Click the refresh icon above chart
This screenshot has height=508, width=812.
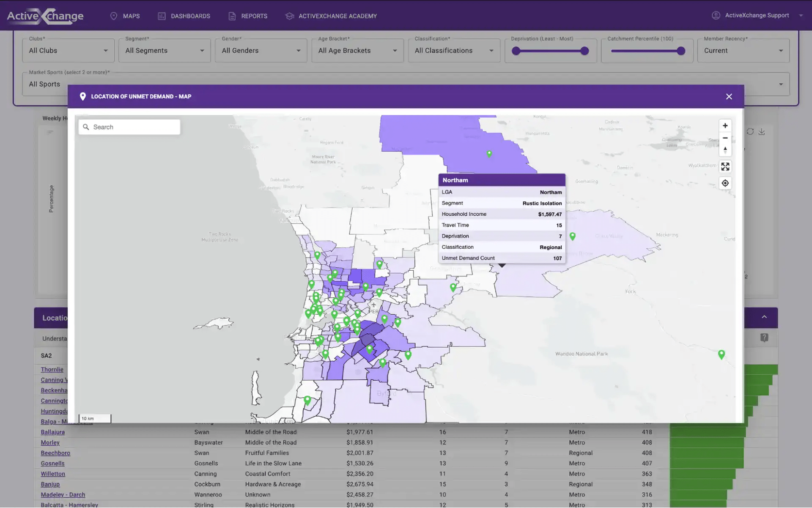coord(750,132)
